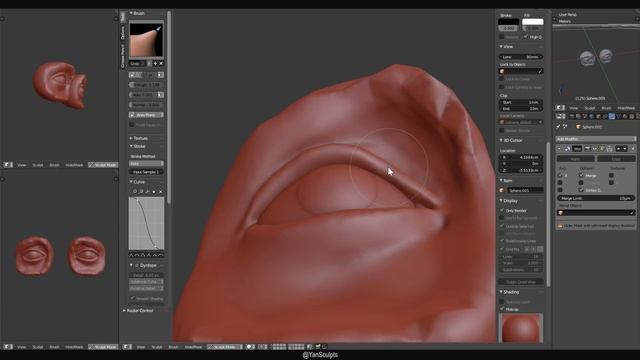Open editor type menu in main viewport header

127,347
